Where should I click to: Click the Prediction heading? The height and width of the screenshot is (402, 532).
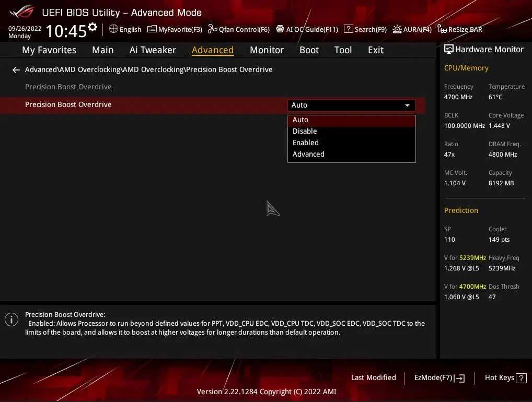[461, 210]
